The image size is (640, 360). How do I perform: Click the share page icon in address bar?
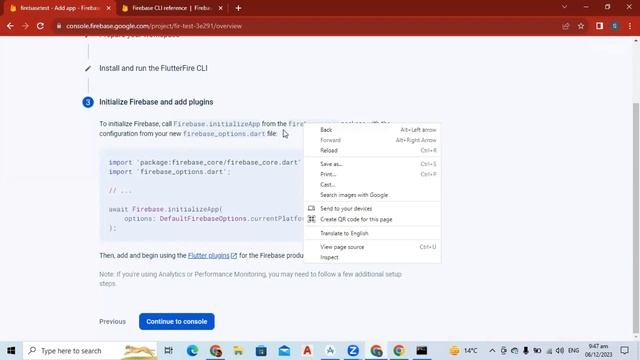pos(565,26)
